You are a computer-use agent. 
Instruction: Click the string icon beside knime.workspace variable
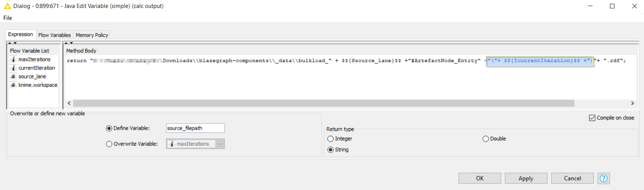click(13, 85)
